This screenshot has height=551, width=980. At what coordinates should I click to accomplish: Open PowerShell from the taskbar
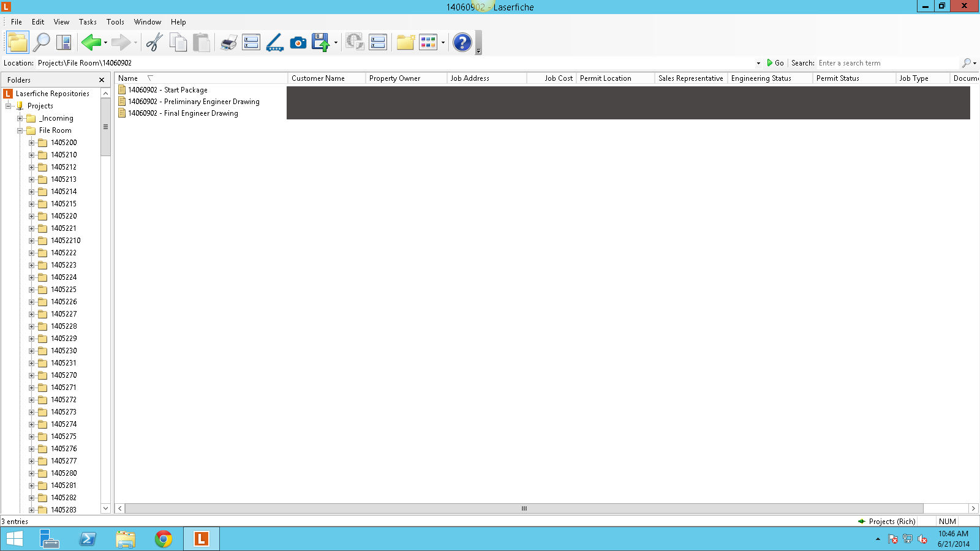(x=88, y=539)
